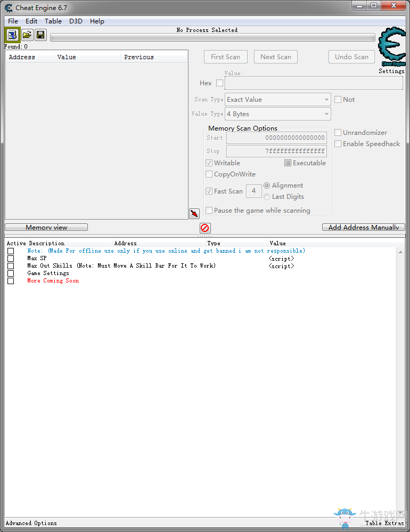Activate the Game Settings entry checkbox
The height and width of the screenshot is (532, 410).
click(x=11, y=273)
